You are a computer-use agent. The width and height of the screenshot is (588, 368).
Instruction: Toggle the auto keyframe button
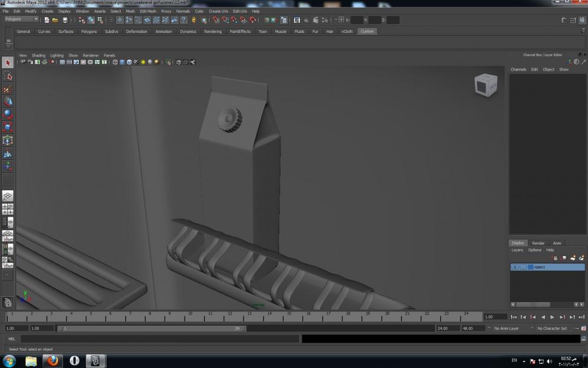576,328
